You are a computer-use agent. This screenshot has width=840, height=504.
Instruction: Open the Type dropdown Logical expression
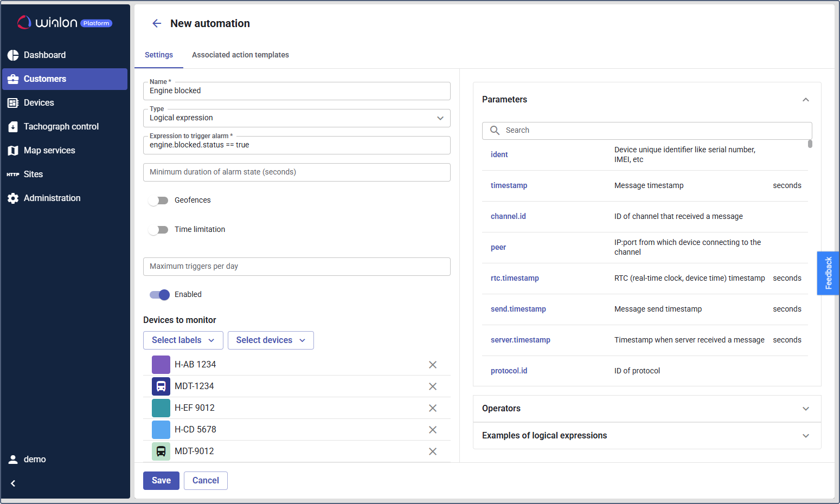[x=296, y=118]
